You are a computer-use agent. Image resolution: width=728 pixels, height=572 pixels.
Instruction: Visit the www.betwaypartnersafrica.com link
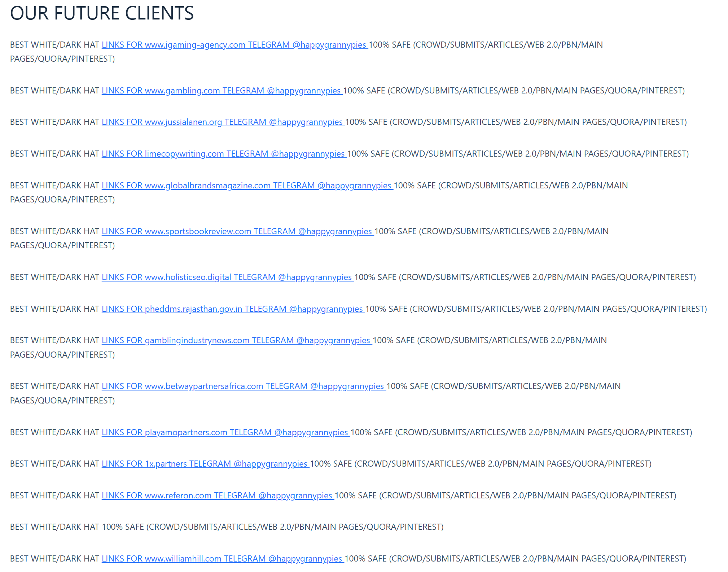click(x=244, y=386)
